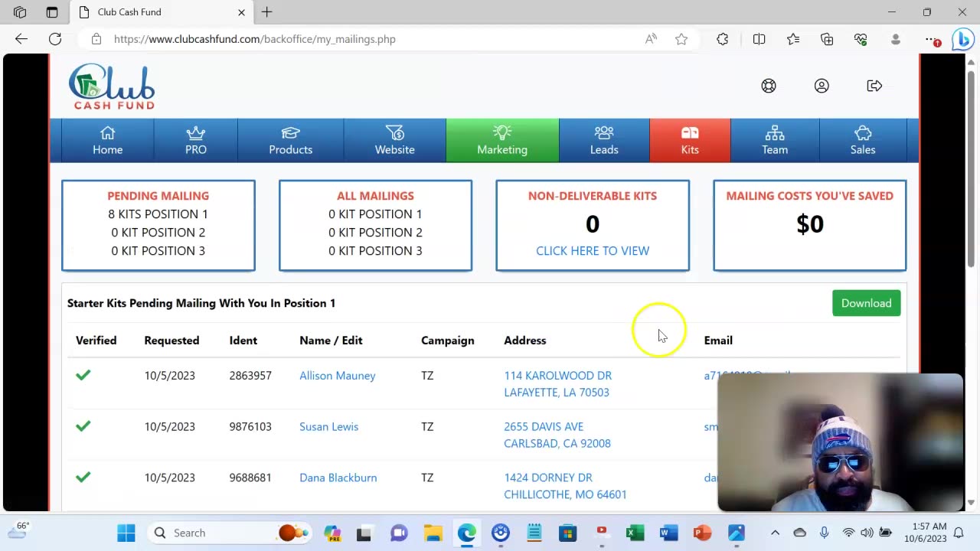Open Browser essentials heart icon
The width and height of the screenshot is (980, 551).
coord(861,39)
